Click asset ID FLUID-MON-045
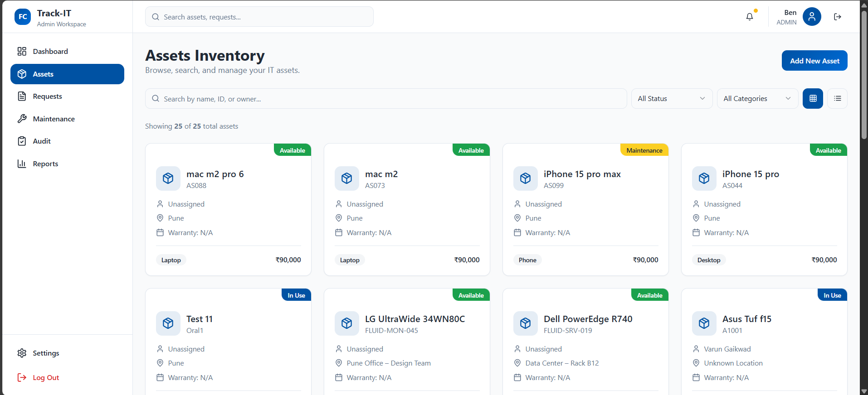The width and height of the screenshot is (868, 395). point(391,330)
